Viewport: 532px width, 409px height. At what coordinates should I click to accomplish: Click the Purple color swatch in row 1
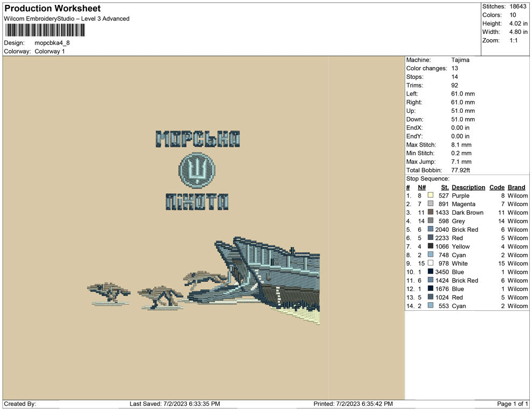tap(430, 195)
